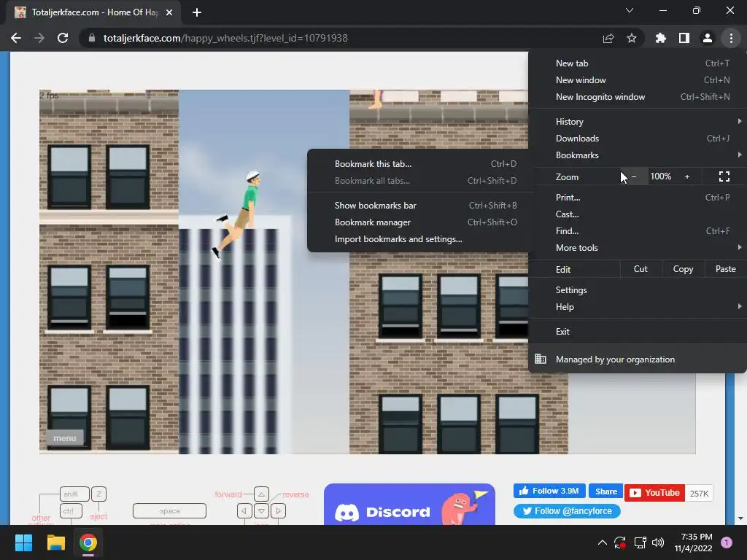This screenshot has height=560, width=747.
Task: Click the 100% zoom level value
Action: [660, 176]
